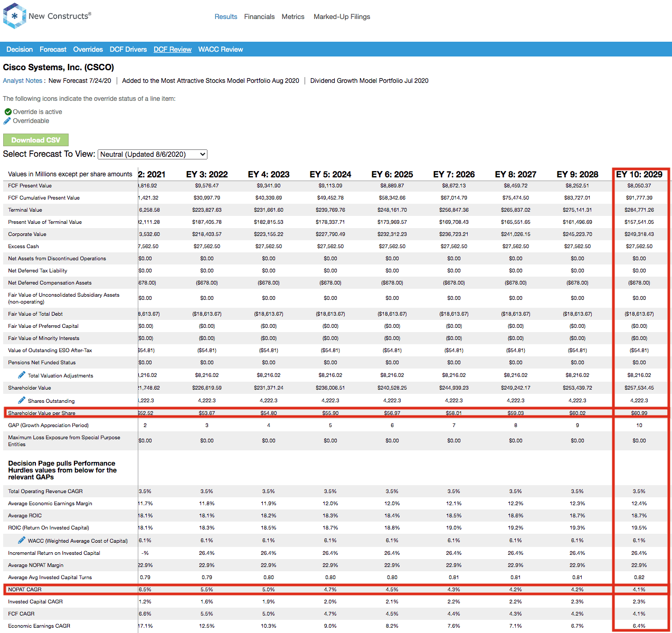The height and width of the screenshot is (633, 672).
Task: Open the Results top menu
Action: click(226, 17)
